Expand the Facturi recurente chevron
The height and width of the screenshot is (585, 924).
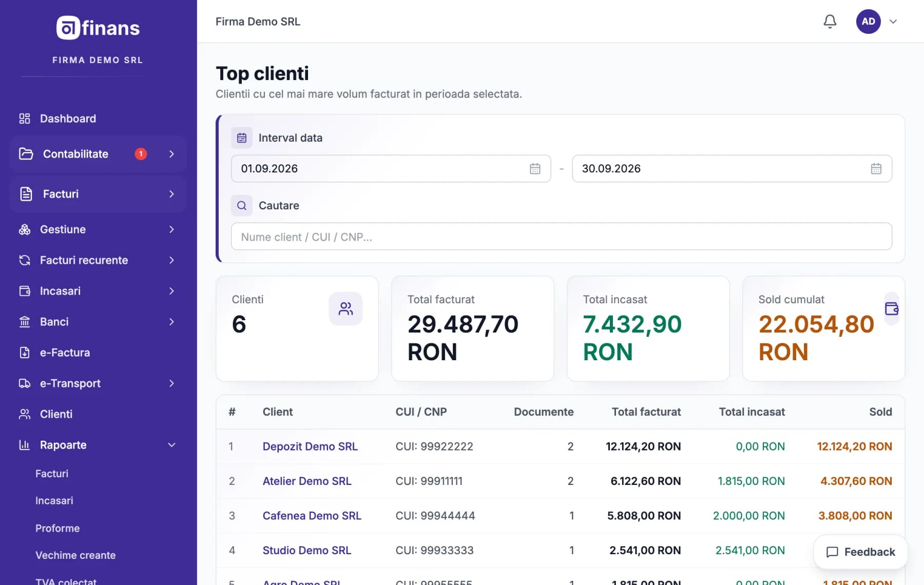click(171, 260)
